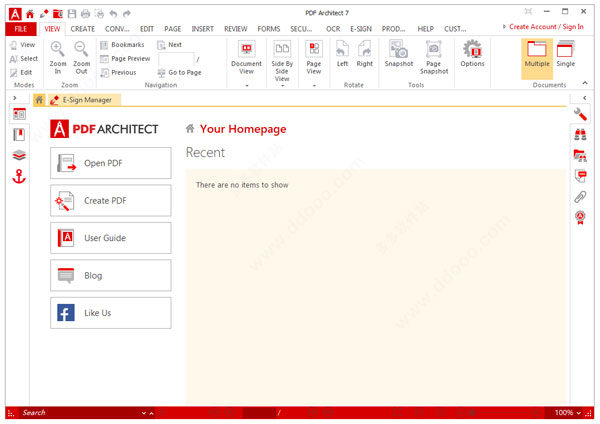Image resolution: width=600 pixels, height=424 pixels.
Task: Switch to the CREATE ribbon tab
Action: pyautogui.click(x=82, y=29)
